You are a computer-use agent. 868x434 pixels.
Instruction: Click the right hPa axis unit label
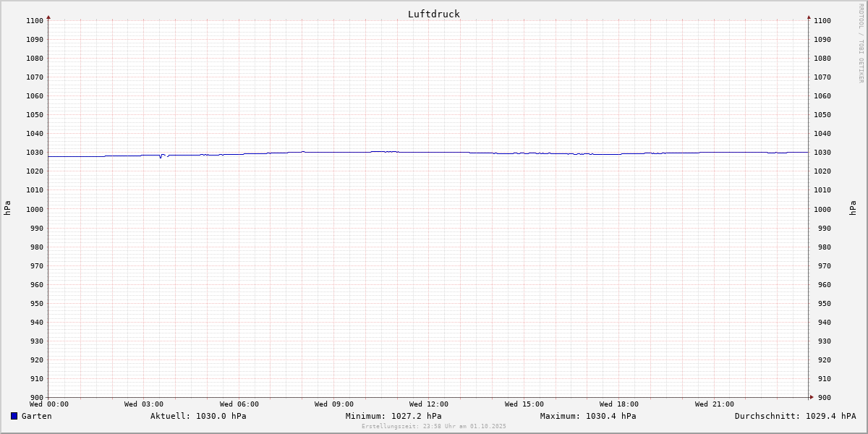click(x=853, y=208)
